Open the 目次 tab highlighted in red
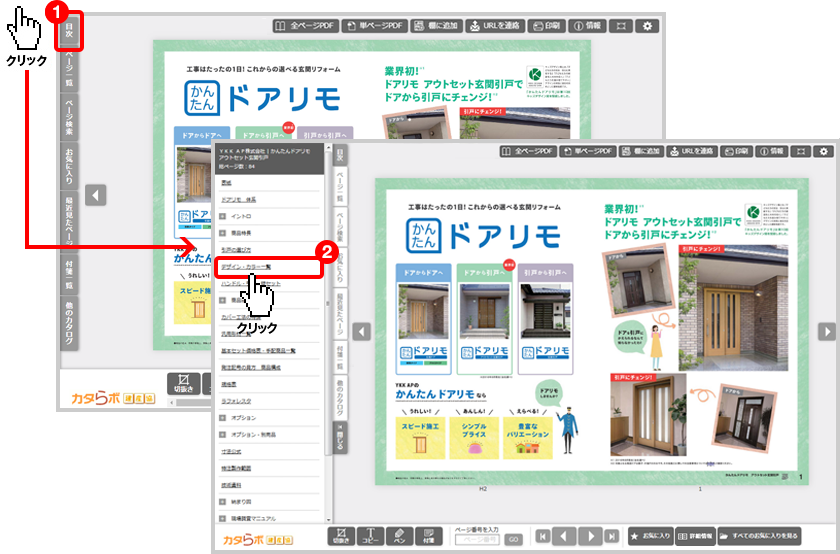The width and height of the screenshot is (840, 554). coord(68,31)
